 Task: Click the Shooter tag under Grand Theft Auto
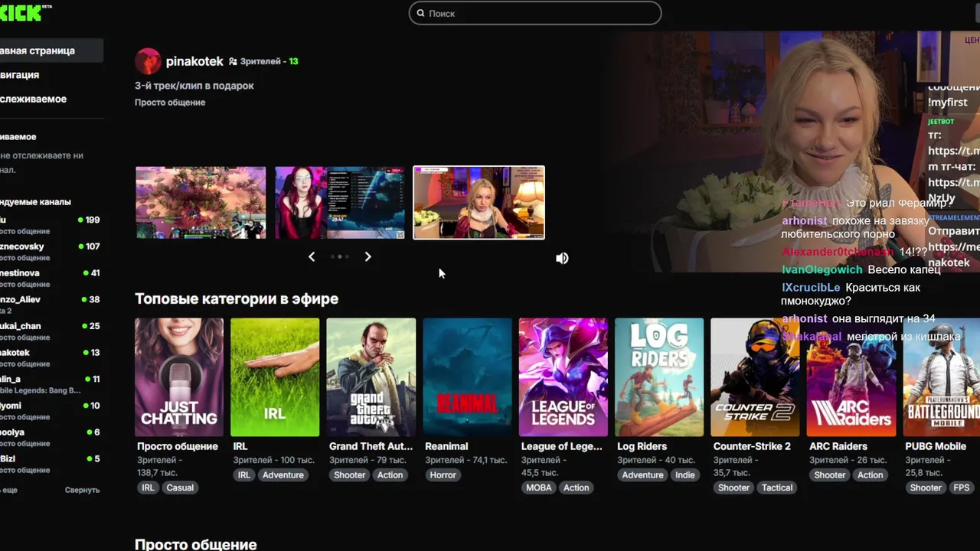(x=350, y=475)
